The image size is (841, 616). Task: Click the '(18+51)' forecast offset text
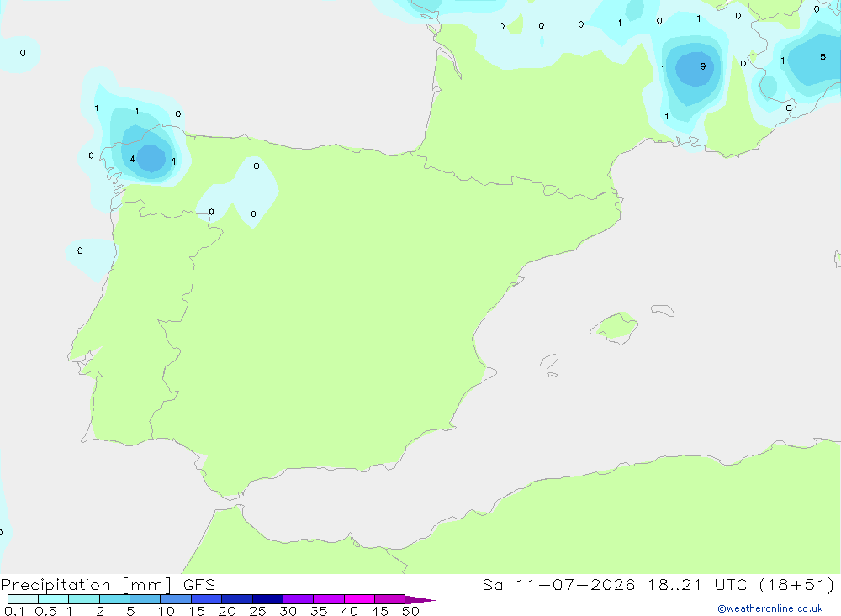(797, 585)
